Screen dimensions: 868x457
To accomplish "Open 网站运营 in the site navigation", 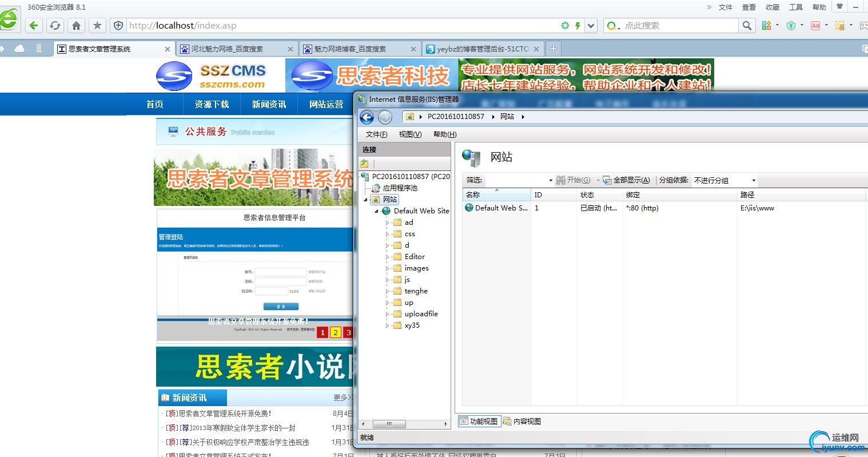I will click(x=326, y=104).
